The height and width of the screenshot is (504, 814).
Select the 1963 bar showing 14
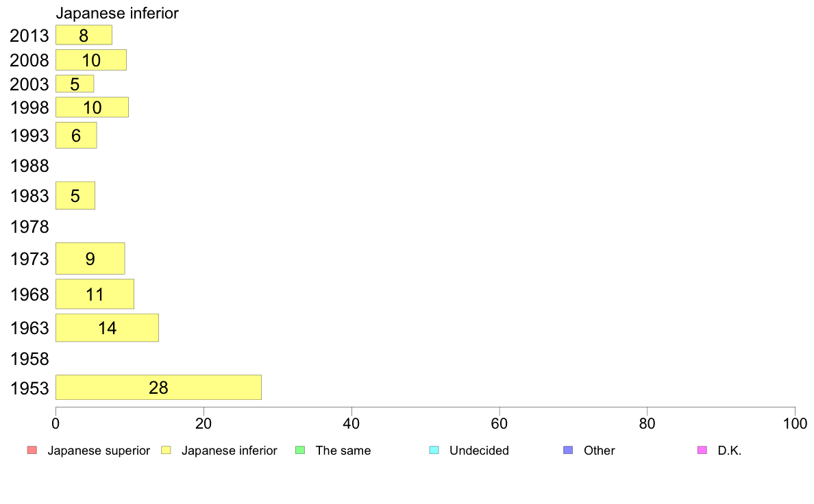pyautogui.click(x=107, y=327)
